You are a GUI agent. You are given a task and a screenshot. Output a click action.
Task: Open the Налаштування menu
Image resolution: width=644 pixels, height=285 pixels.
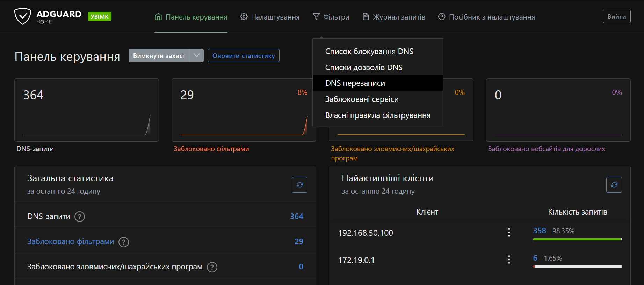[270, 17]
